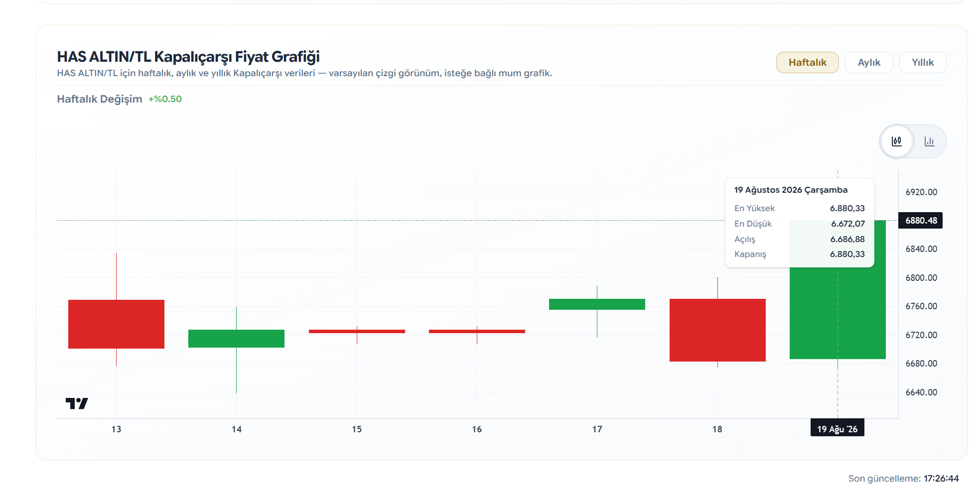Select the Yıllık time range
Viewport: 980px width, 502px height.
(923, 62)
